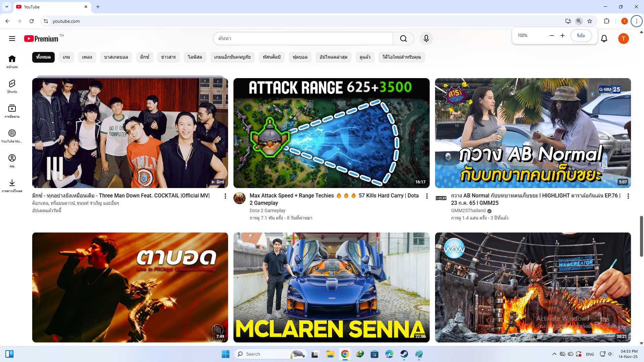Image resolution: width=644 pixels, height=362 pixels.
Task: Select the เกม category chip
Action: point(66,57)
